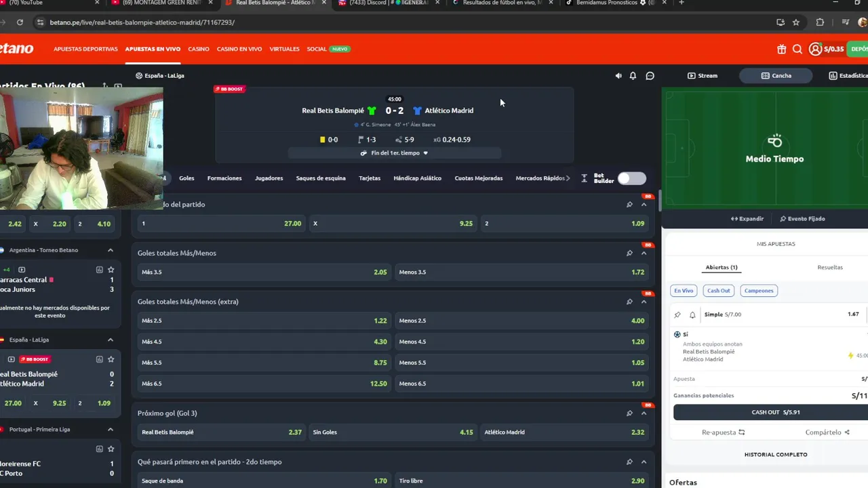Click the Evento Fijado pin control
The image size is (868, 488).
pyautogui.click(x=802, y=219)
